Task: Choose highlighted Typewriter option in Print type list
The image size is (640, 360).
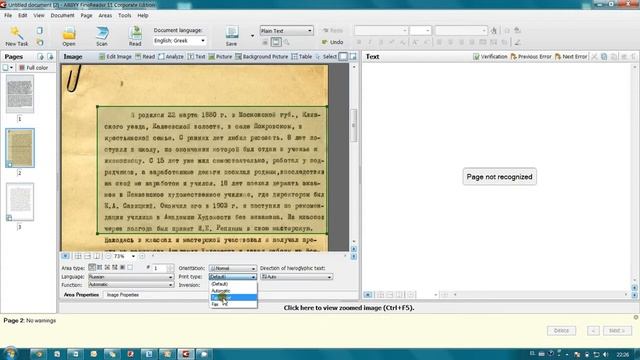Action: point(233,298)
